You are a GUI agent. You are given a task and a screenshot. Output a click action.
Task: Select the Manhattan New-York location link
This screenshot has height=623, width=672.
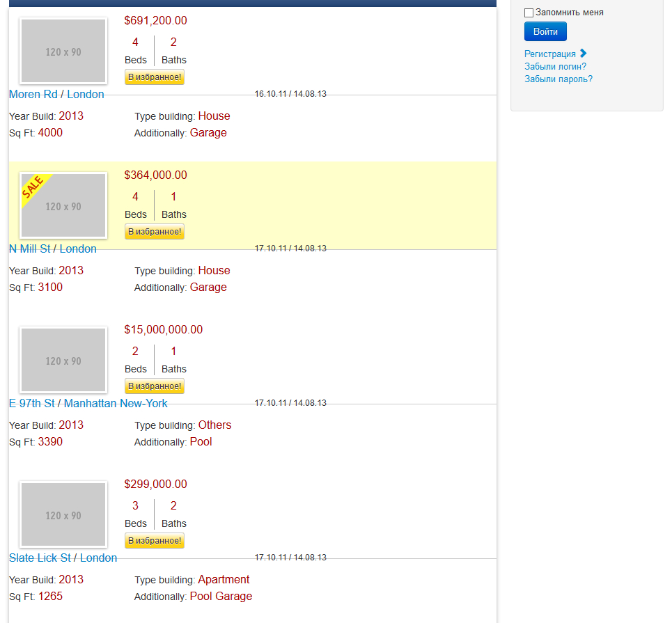(116, 404)
